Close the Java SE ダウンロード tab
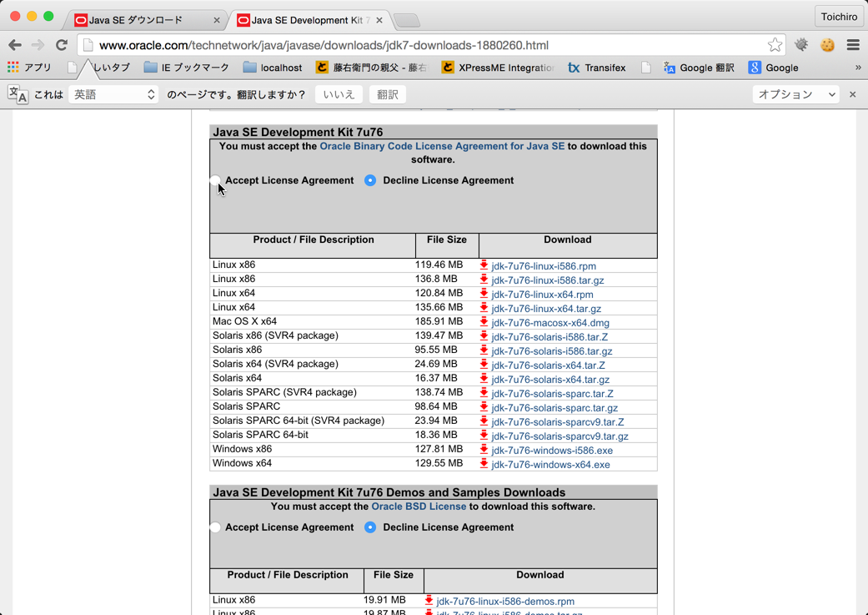The height and width of the screenshot is (615, 868). pos(217,21)
